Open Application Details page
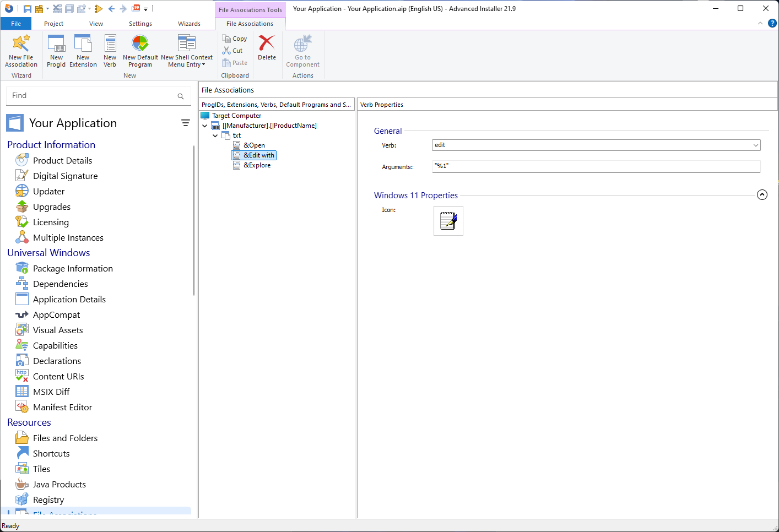The width and height of the screenshot is (779, 532). pos(69,299)
